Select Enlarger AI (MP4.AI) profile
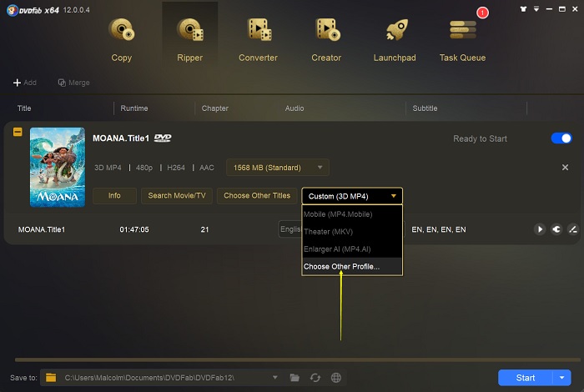The image size is (584, 392). coord(352,249)
